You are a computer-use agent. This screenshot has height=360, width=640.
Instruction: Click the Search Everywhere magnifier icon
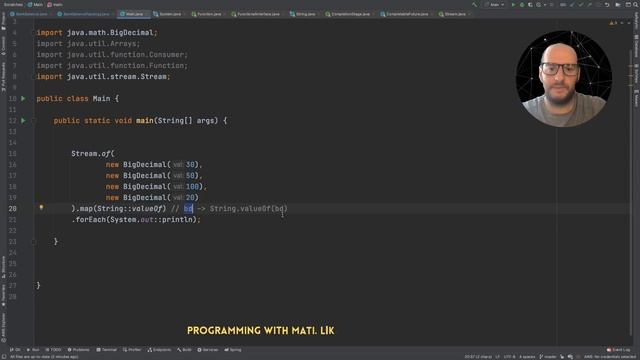[x=636, y=4]
